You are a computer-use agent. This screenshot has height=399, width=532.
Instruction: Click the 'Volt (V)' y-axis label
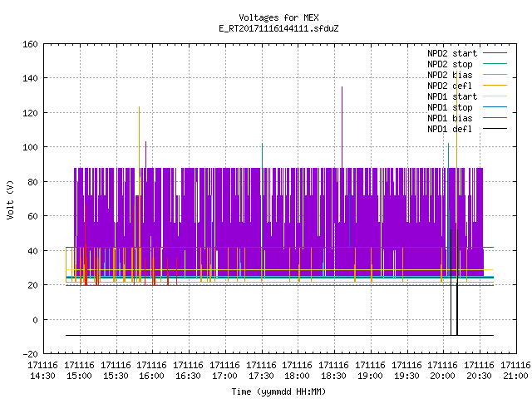tap(11, 199)
